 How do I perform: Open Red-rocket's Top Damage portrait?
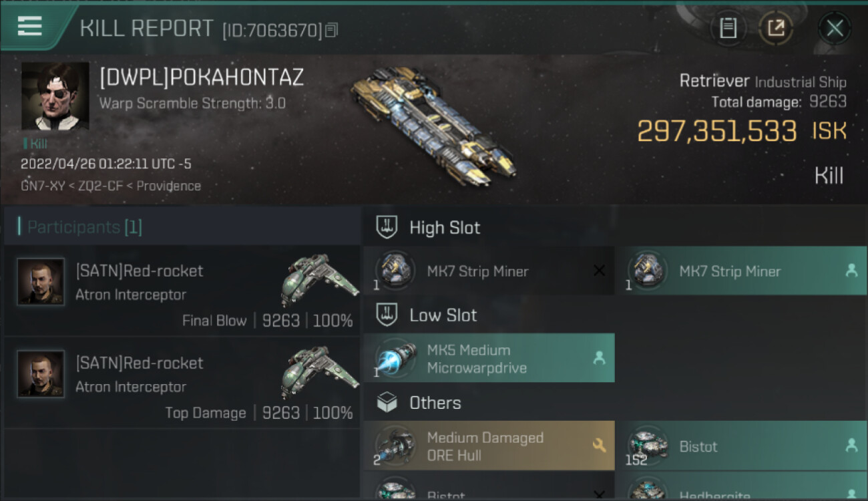(41, 374)
